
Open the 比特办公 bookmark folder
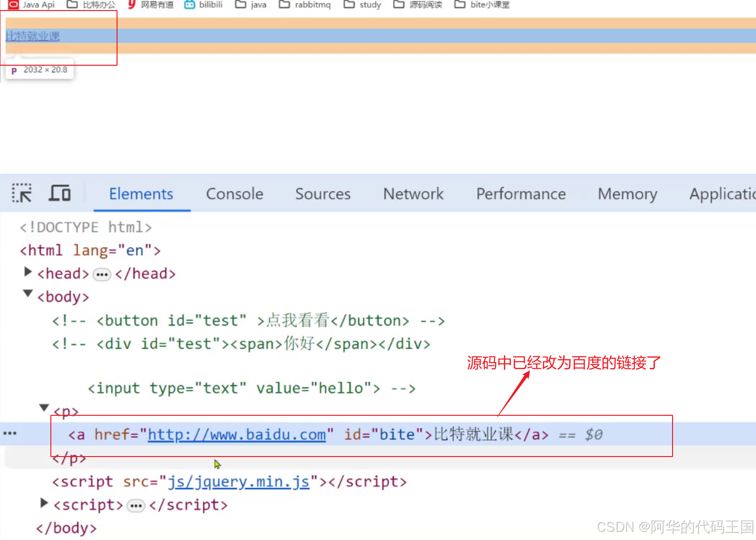pos(91,5)
